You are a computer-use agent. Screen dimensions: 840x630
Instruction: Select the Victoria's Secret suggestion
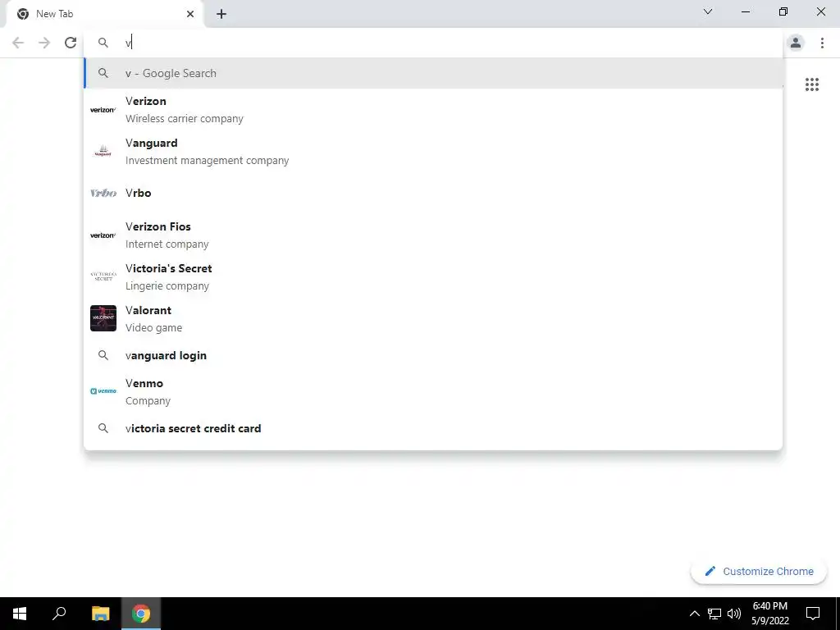point(433,277)
